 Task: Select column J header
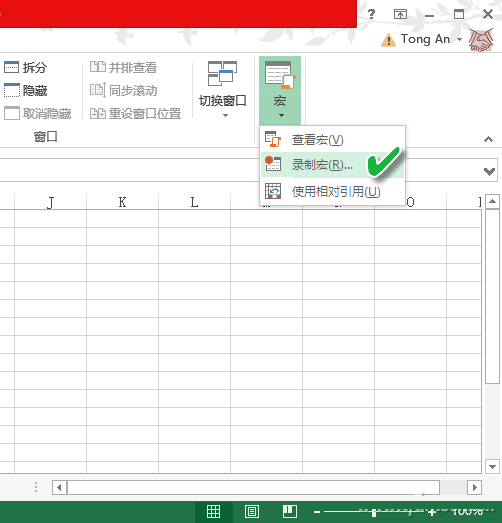(51, 202)
